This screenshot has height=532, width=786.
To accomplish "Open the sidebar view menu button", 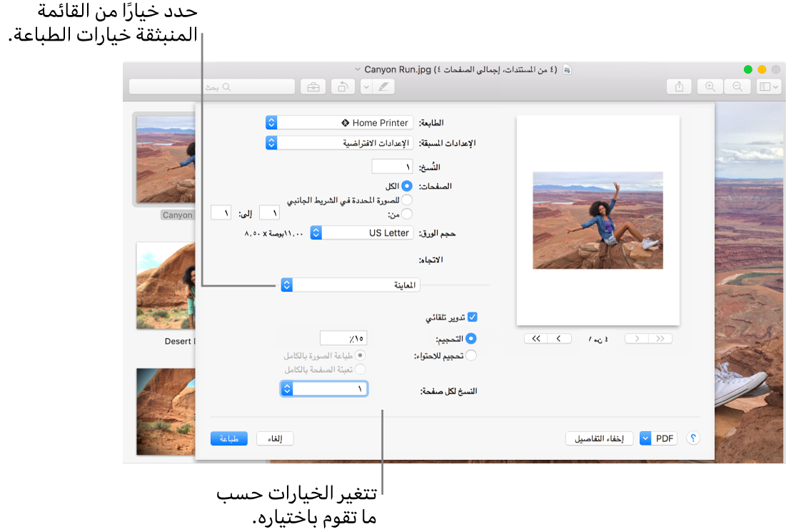I will [768, 86].
